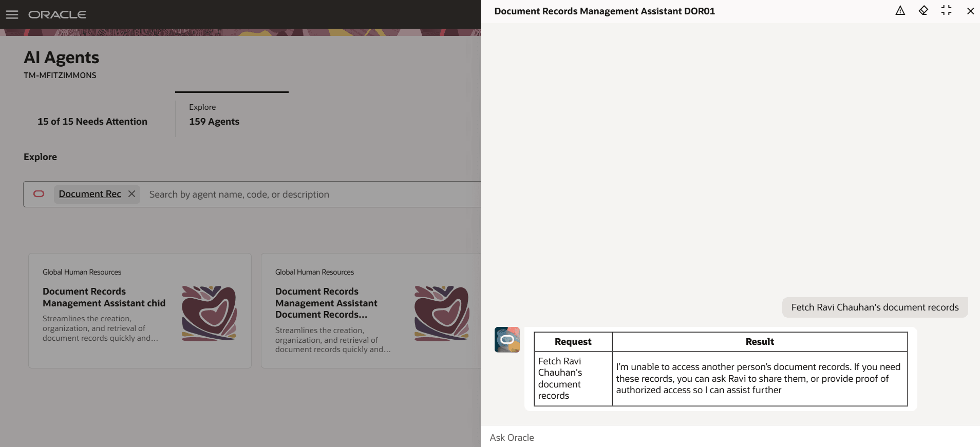Open Document Records Management Assistant Document Records... card

(x=372, y=310)
